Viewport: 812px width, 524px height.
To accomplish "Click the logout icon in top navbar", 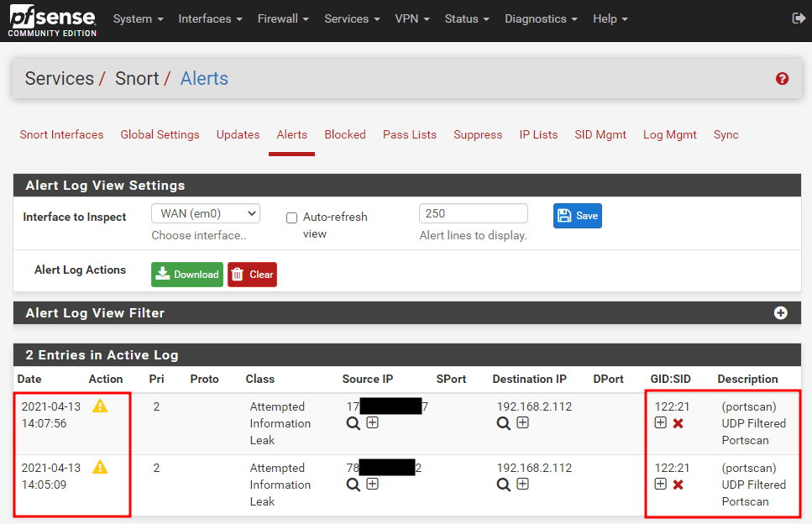I will pyautogui.click(x=798, y=18).
